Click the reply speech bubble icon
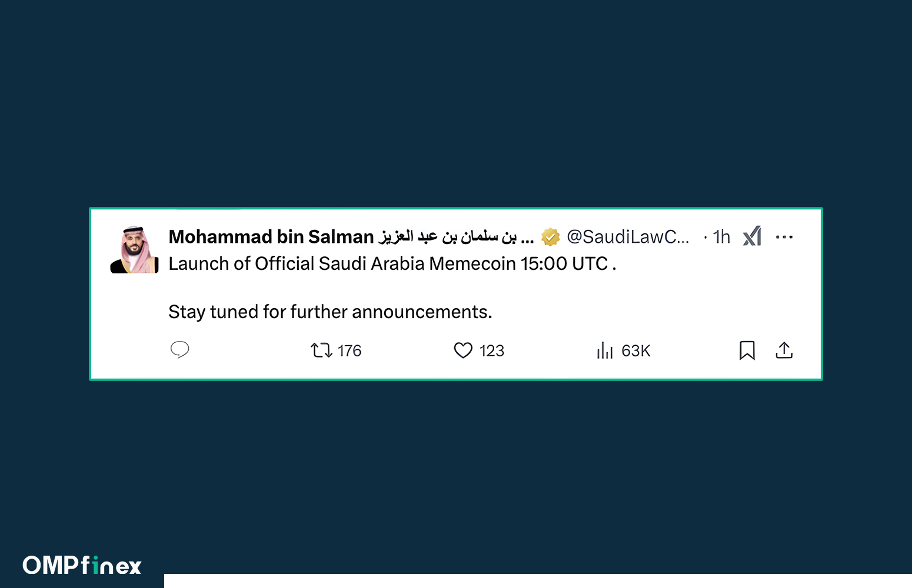This screenshot has width=912, height=588. 179,350
